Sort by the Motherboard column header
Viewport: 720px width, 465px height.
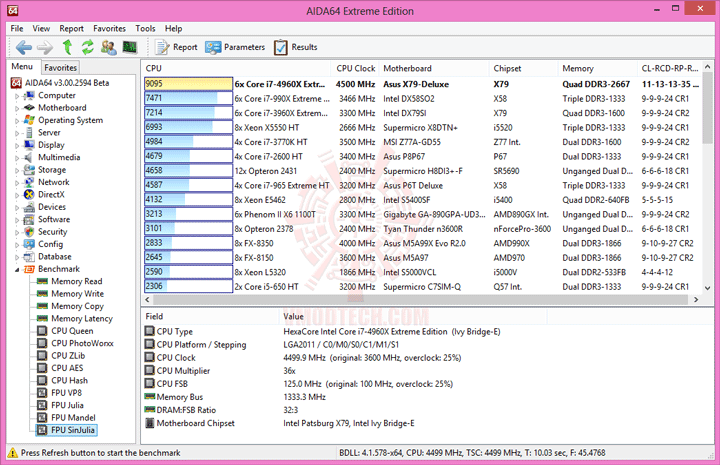434,68
